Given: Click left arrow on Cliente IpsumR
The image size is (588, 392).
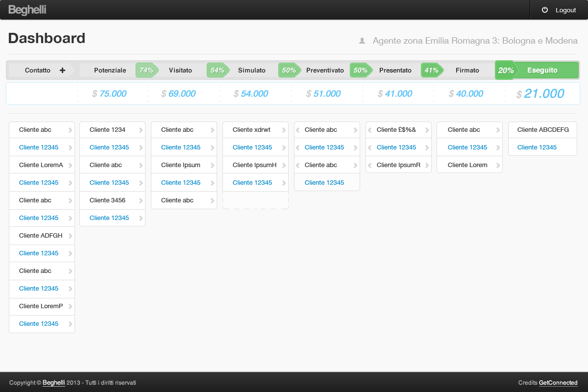Looking at the screenshot, I should [370, 166].
